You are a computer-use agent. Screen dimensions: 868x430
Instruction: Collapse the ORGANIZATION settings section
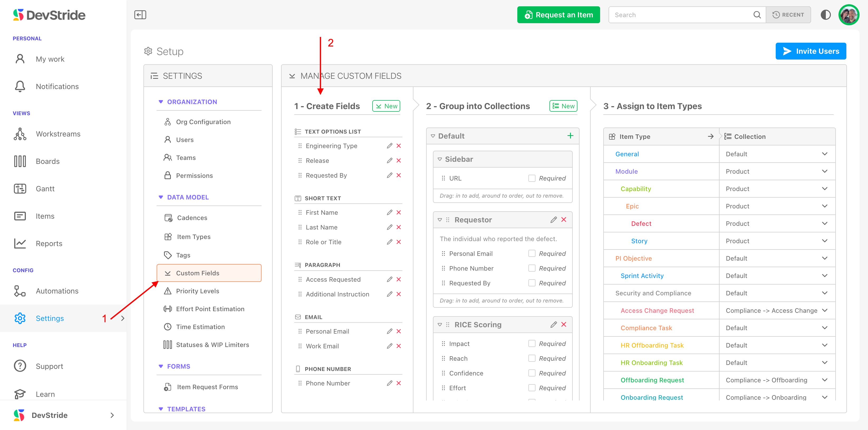(161, 102)
